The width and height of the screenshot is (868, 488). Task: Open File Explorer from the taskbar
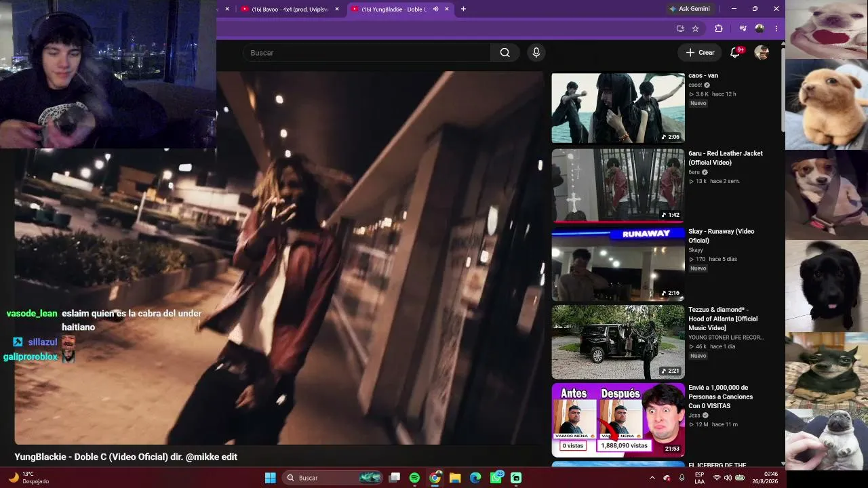coord(455,478)
